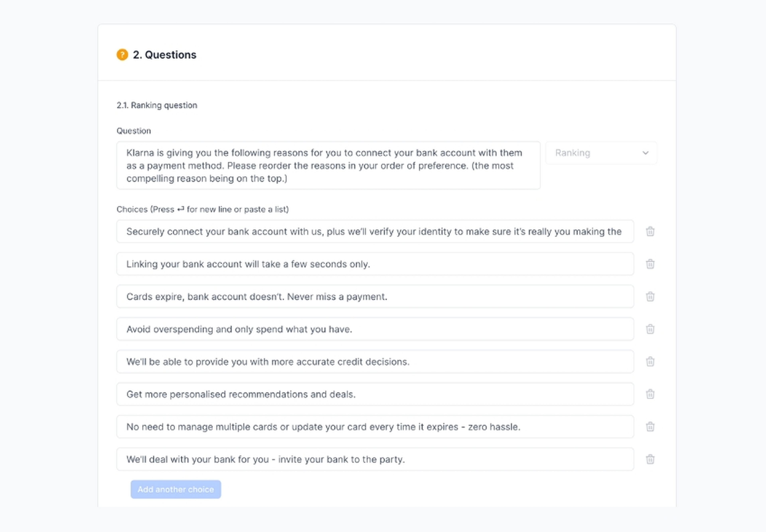Remove the 'Cards expire' choice via trash icon
Screen dimensions: 766x532
[x=650, y=296]
